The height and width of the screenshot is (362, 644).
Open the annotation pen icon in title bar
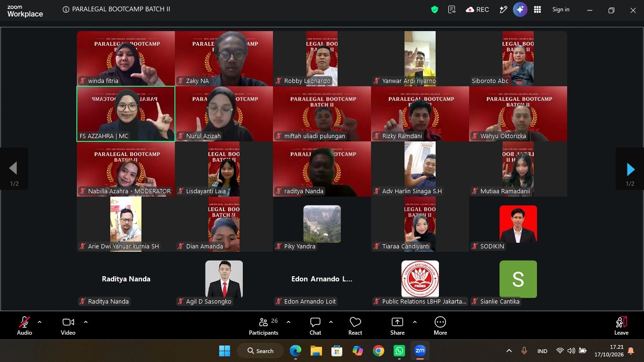pos(503,9)
